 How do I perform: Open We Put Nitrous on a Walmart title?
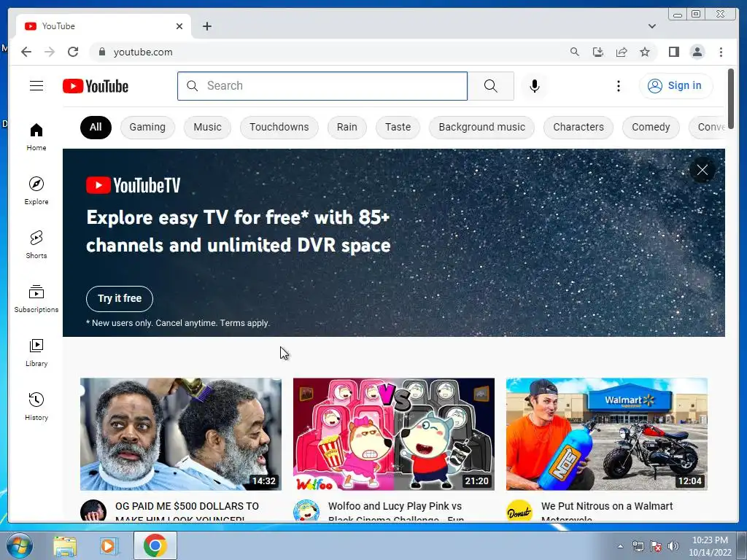point(607,511)
